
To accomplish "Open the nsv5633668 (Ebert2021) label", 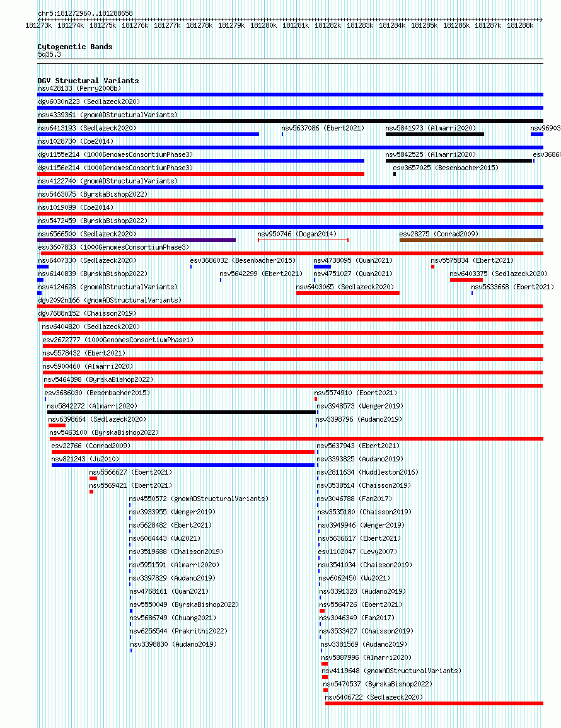I will 512,287.
